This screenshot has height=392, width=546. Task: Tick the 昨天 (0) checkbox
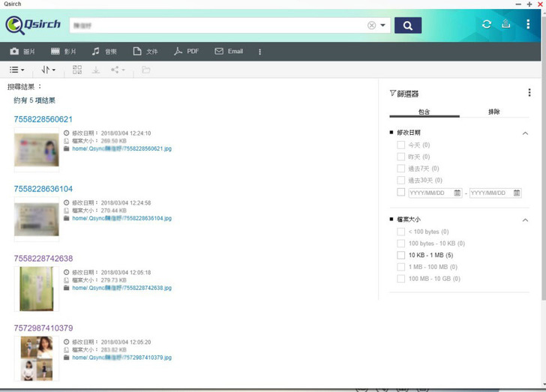(x=400, y=157)
